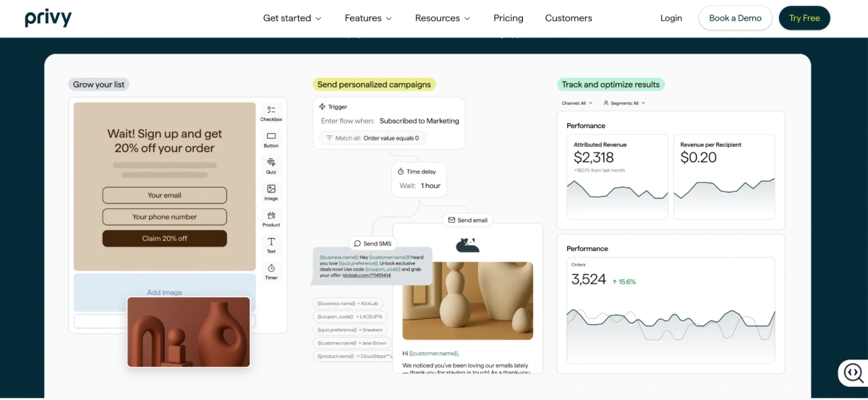This screenshot has width=868, height=400.
Task: Click the Privy logo
Action: (x=48, y=18)
